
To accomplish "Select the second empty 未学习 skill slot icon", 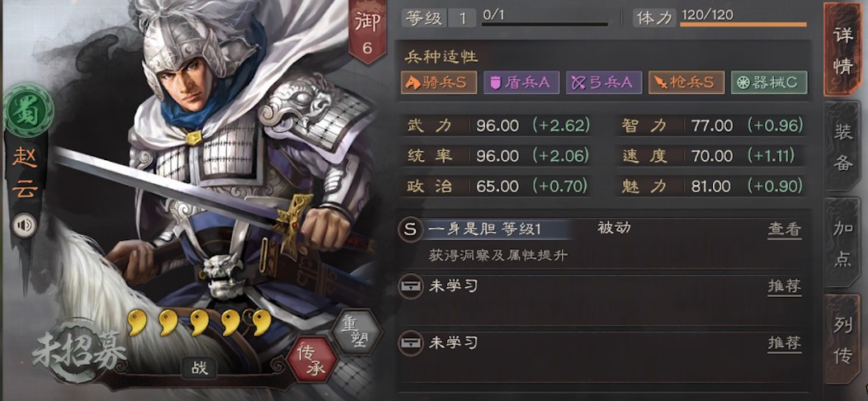I will coord(411,343).
